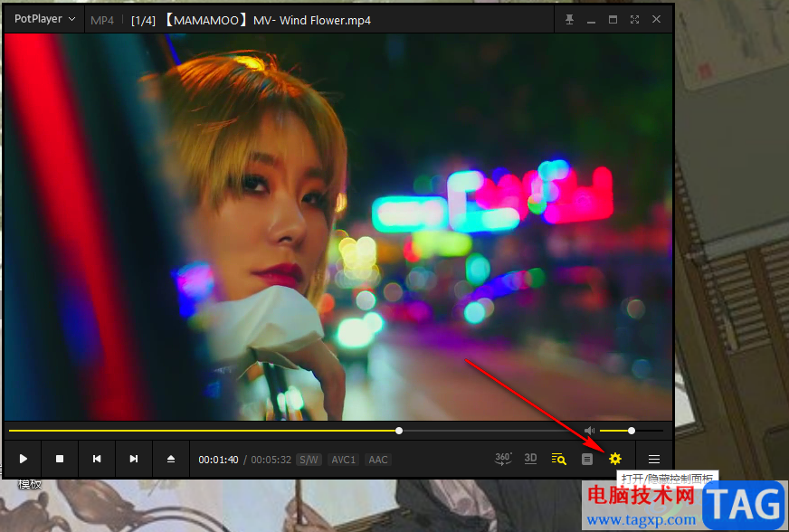Click the [1/4] playlist position indicator
Viewport: 789px width, 532px height.
143,21
